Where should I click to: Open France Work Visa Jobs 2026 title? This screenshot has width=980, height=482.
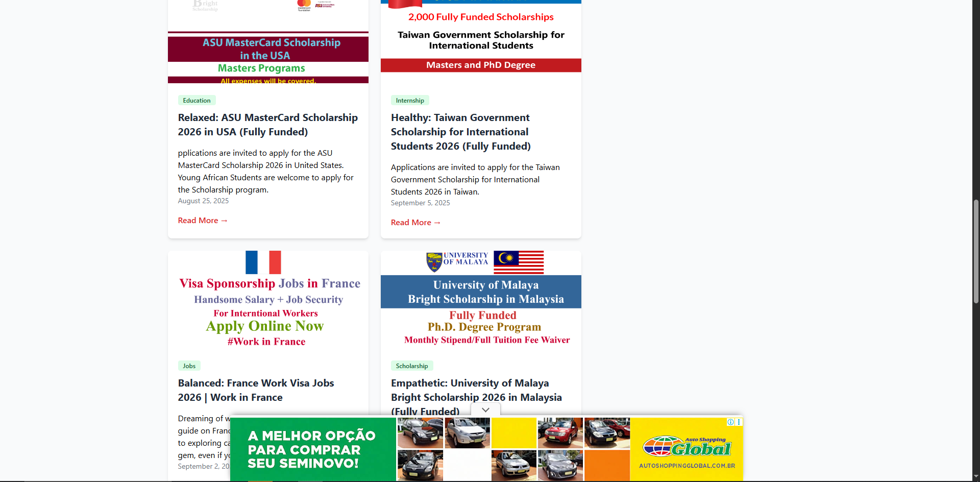256,390
